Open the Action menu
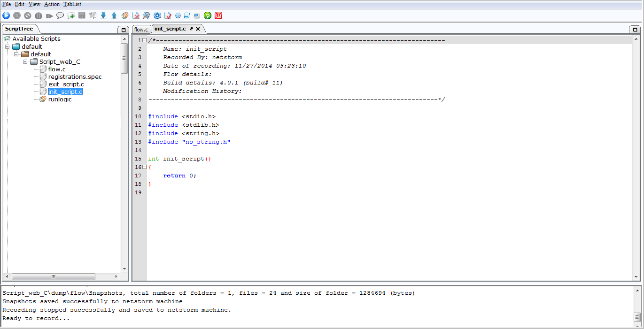Screen dimensions: 644x329 [52, 4]
